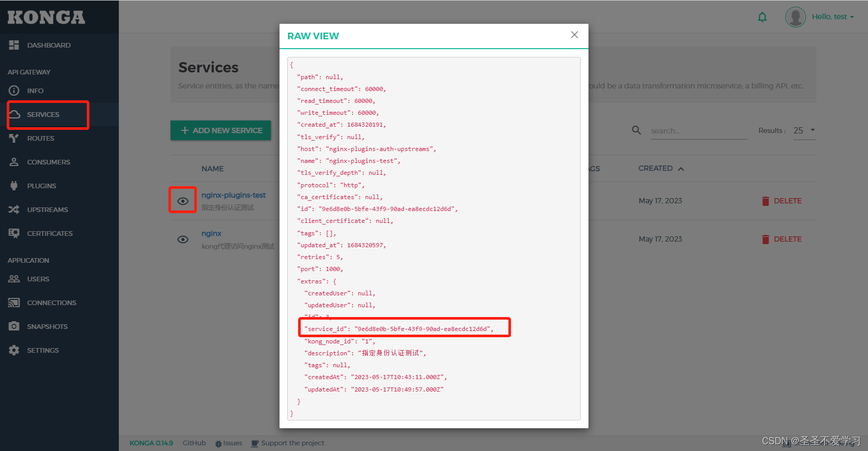Delete the nginx service

click(x=781, y=239)
